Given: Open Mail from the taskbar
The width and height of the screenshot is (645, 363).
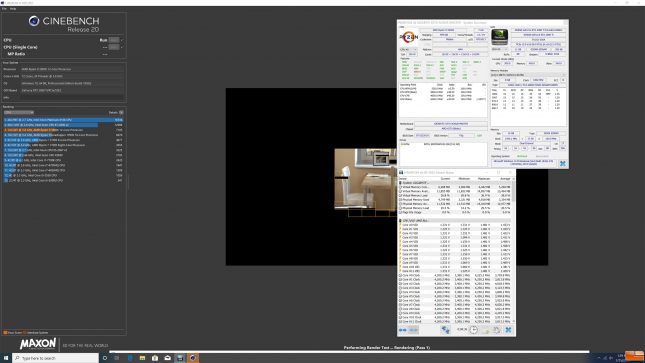Looking at the screenshot, I should [167, 358].
